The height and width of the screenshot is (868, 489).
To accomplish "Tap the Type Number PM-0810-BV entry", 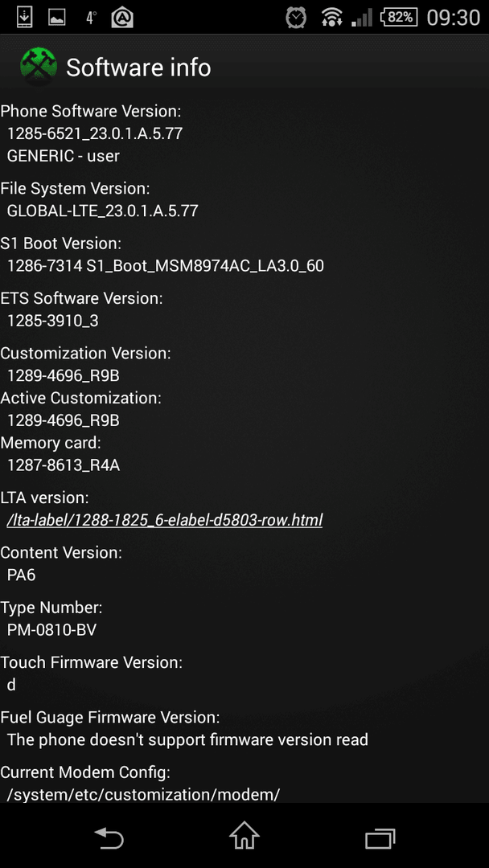I will click(x=52, y=630).
